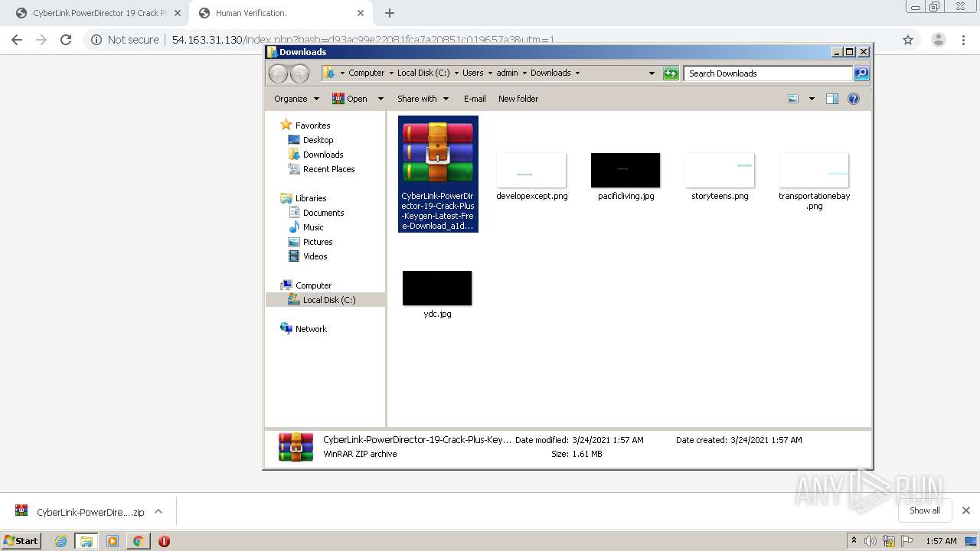Click Chrome forward button

[41, 40]
